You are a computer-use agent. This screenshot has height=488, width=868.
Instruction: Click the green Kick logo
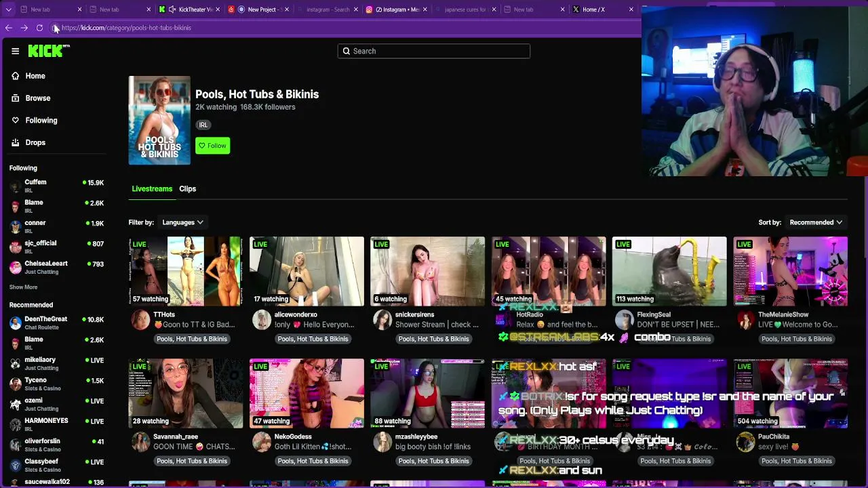coord(48,51)
